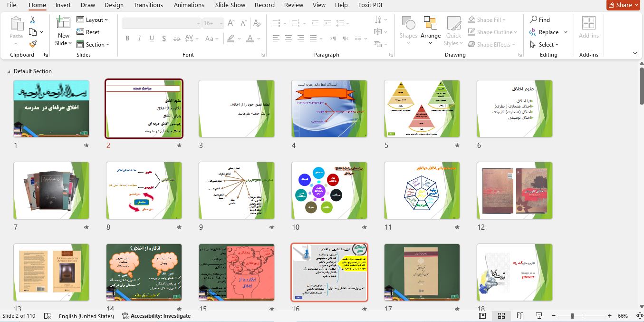Click the Increase List Level indent icon
The image size is (644, 322).
click(327, 23)
